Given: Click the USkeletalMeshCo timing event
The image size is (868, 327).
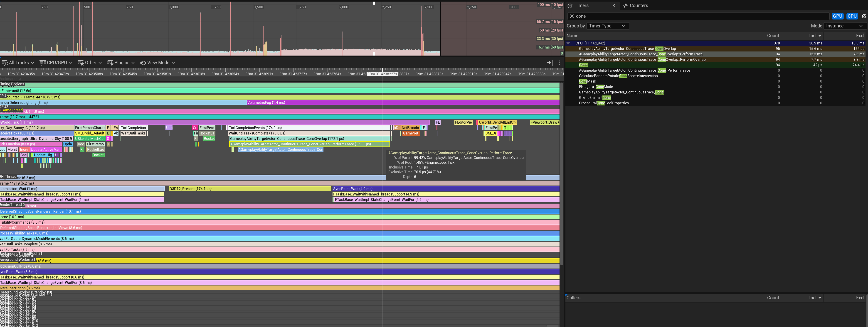Looking at the screenshot, I should [90, 138].
